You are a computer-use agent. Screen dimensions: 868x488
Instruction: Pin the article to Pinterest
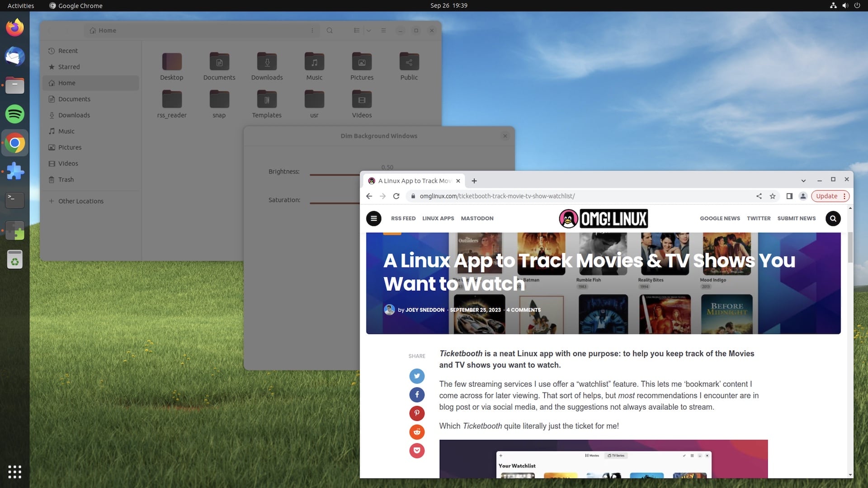(x=416, y=413)
